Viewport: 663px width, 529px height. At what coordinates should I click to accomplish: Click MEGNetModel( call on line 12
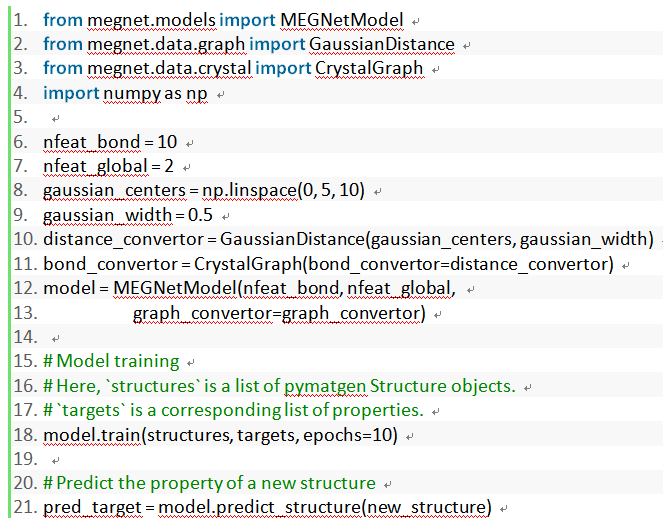(x=172, y=288)
